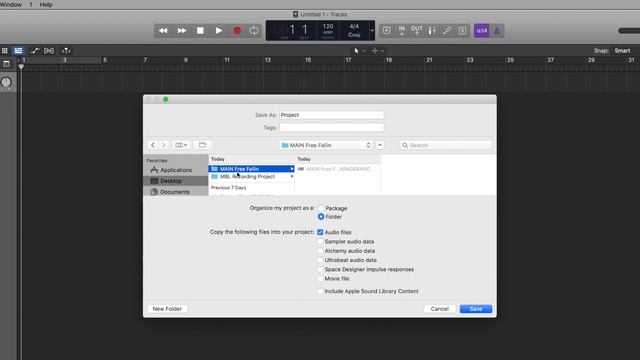Click the global tracks icon left of ruler
Viewport: 640px width, 360px height.
6,64
